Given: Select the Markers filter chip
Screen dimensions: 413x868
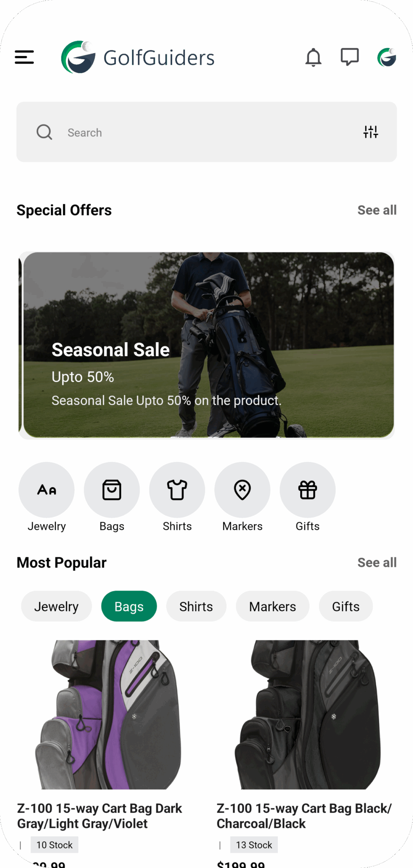Looking at the screenshot, I should 273,606.
